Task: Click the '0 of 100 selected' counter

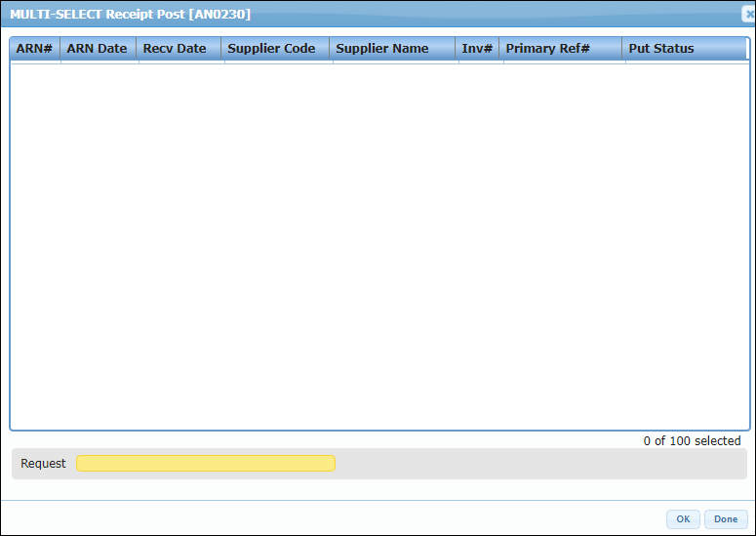Action: click(692, 441)
